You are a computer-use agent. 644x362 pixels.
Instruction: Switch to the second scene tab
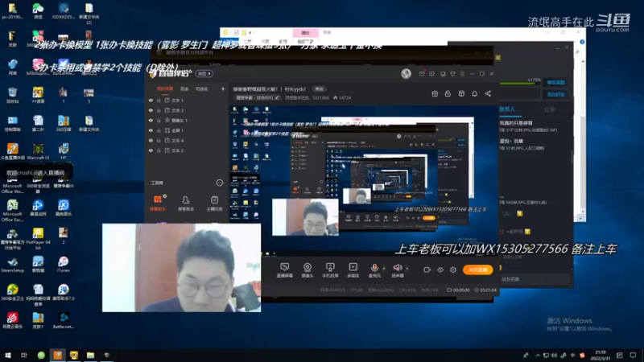tap(184, 88)
